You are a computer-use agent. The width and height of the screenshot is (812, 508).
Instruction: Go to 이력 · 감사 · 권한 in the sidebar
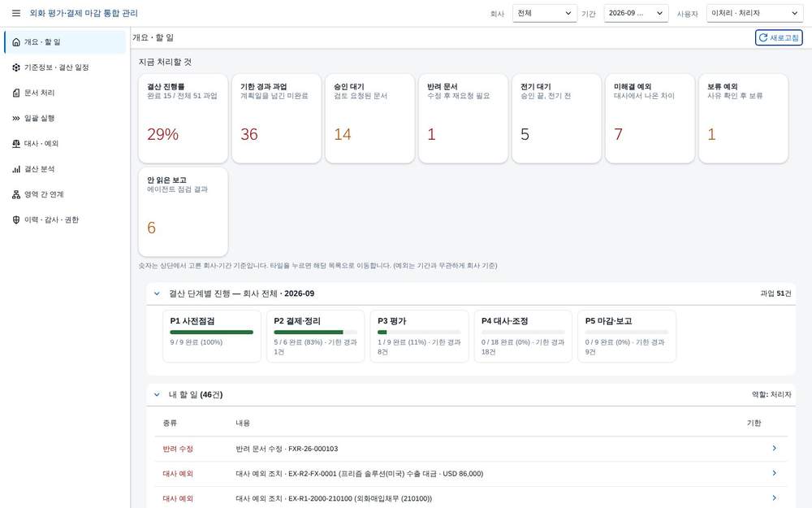pos(65,219)
